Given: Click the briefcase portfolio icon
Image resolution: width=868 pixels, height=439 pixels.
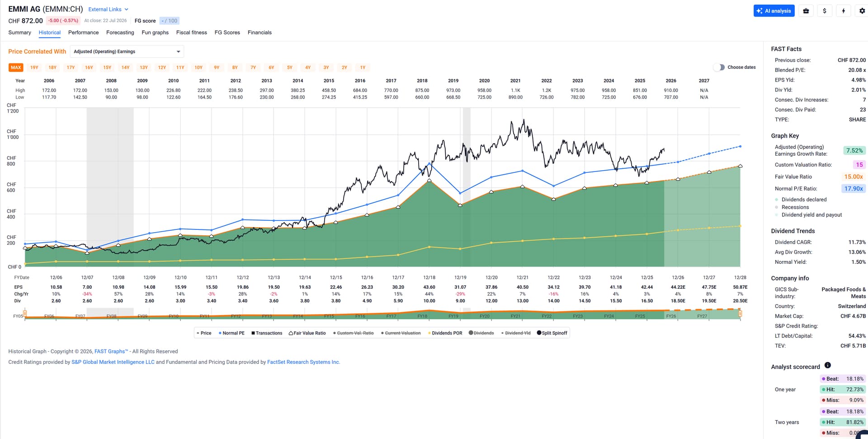Looking at the screenshot, I should [x=806, y=11].
